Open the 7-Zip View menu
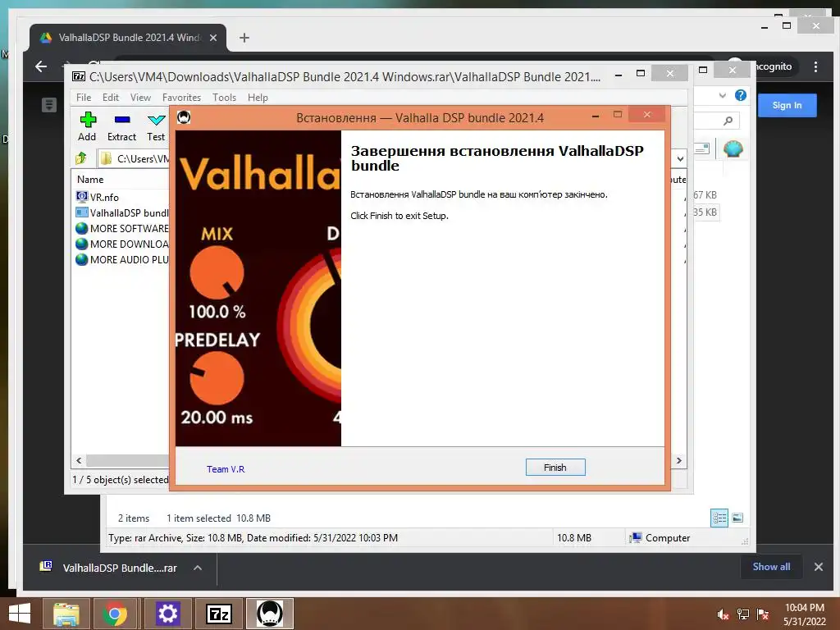Screen dimensions: 840x630 tap(140, 98)
